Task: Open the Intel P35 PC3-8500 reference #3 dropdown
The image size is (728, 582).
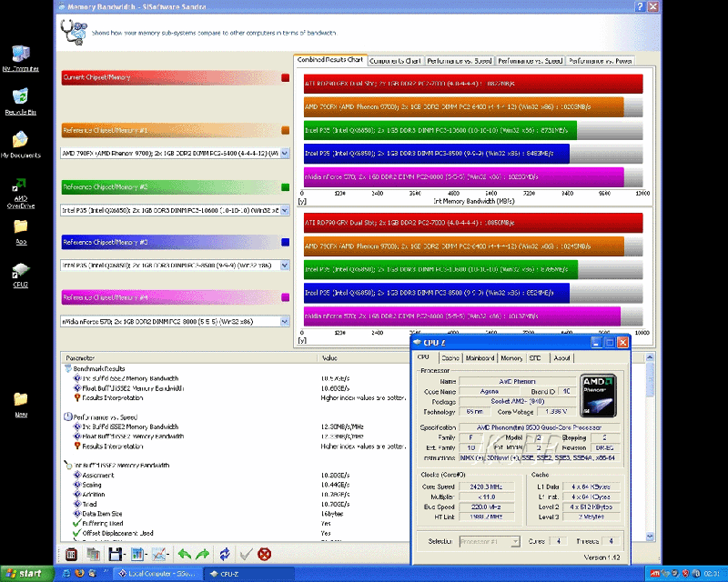Action: (285, 265)
